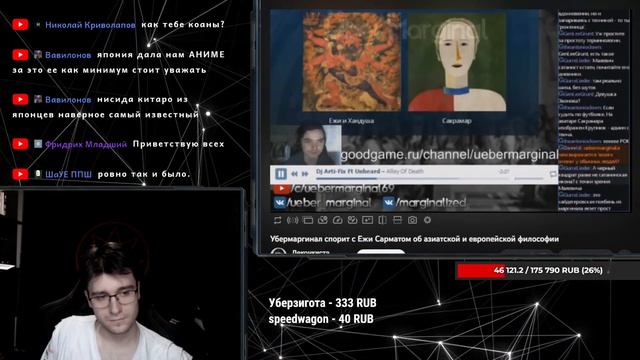Viewport: 640px width, 360px height.
Task: Click the 'Сакрамар' caption
Action: pyautogui.click(x=457, y=121)
